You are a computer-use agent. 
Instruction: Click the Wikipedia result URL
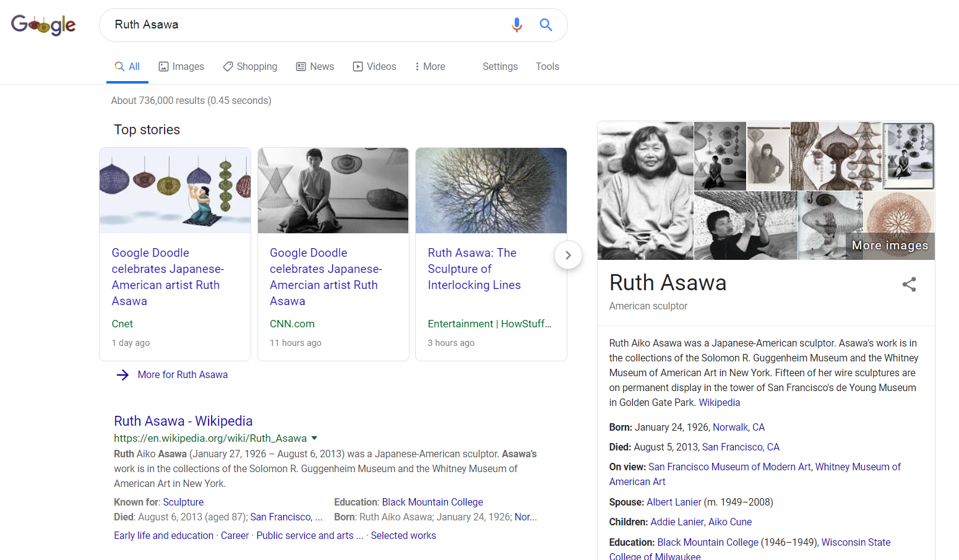coord(210,438)
